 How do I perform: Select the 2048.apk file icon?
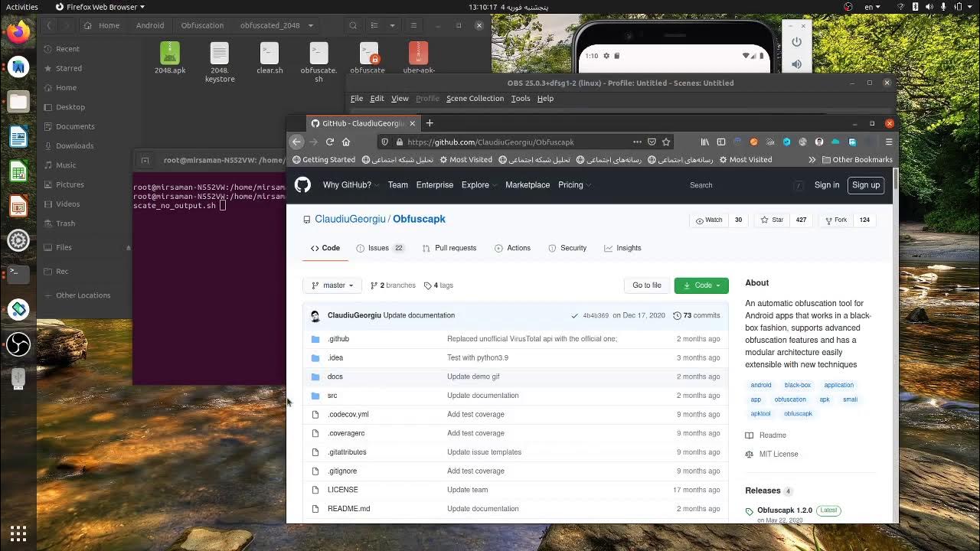click(170, 53)
